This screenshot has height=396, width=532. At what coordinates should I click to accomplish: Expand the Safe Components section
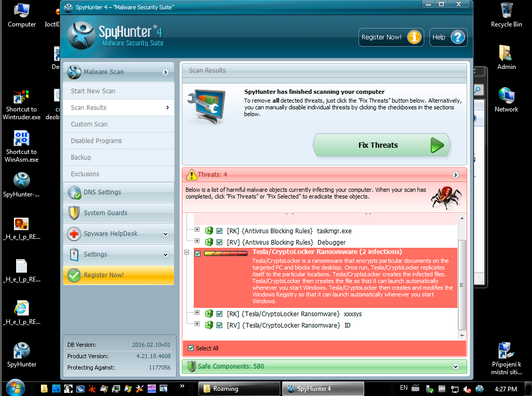pos(455,366)
